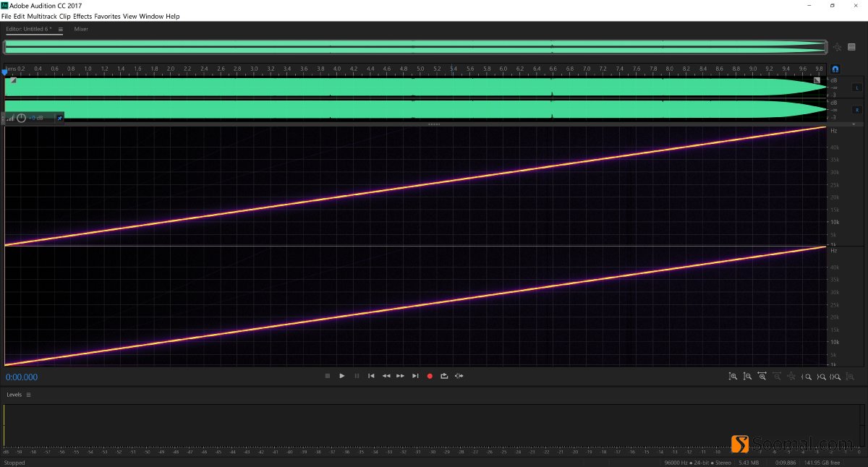The image size is (868, 467).
Task: Open the panel options menu beside Untitled 6
Action: [61, 30]
